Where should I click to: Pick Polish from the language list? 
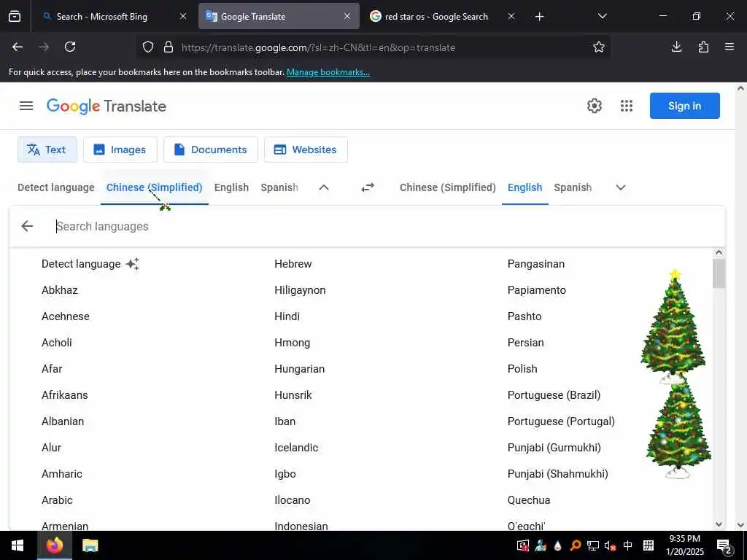pyautogui.click(x=522, y=369)
